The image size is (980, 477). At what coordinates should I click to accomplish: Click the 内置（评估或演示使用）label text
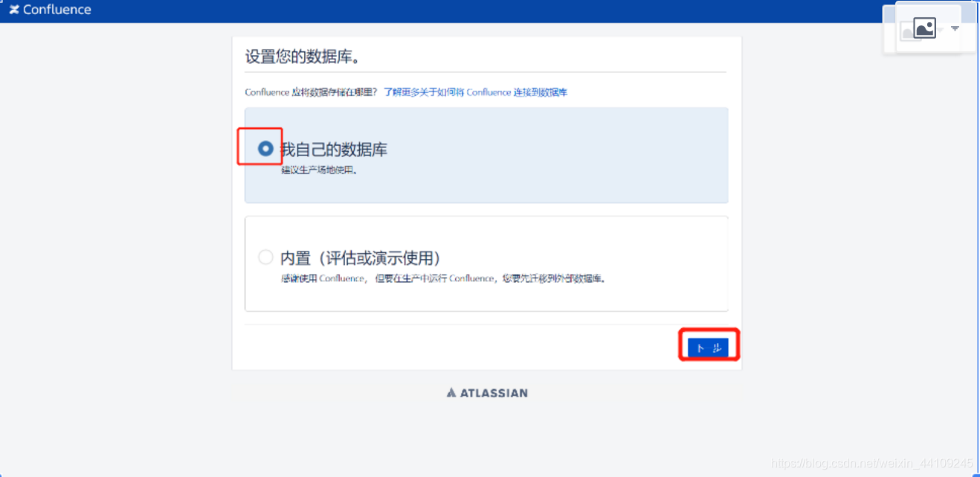coord(361,258)
